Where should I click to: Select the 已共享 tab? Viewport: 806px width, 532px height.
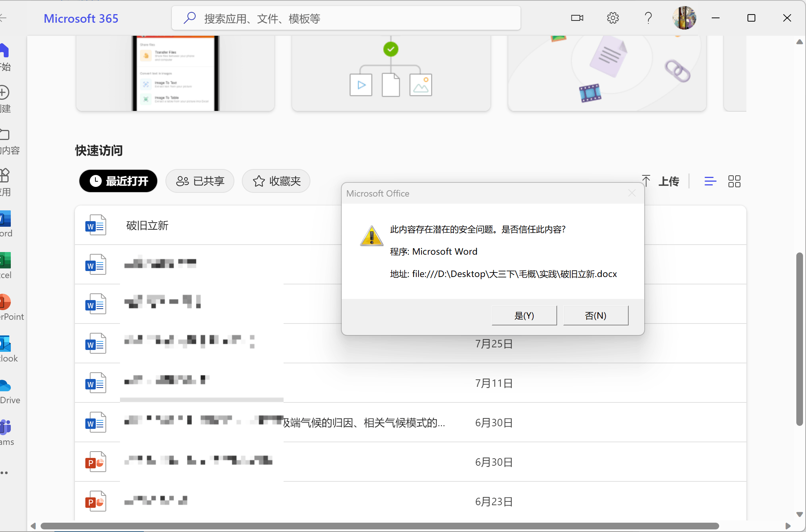[200, 181]
